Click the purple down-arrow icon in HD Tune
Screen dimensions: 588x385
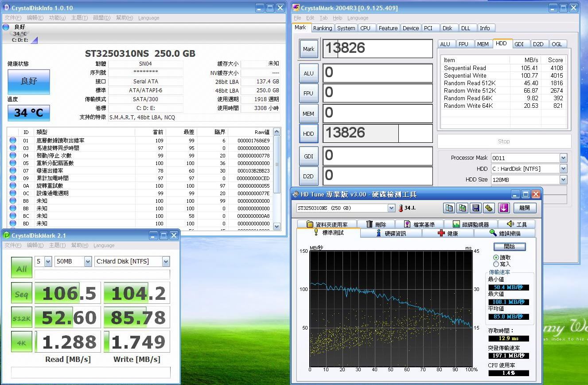(x=504, y=208)
